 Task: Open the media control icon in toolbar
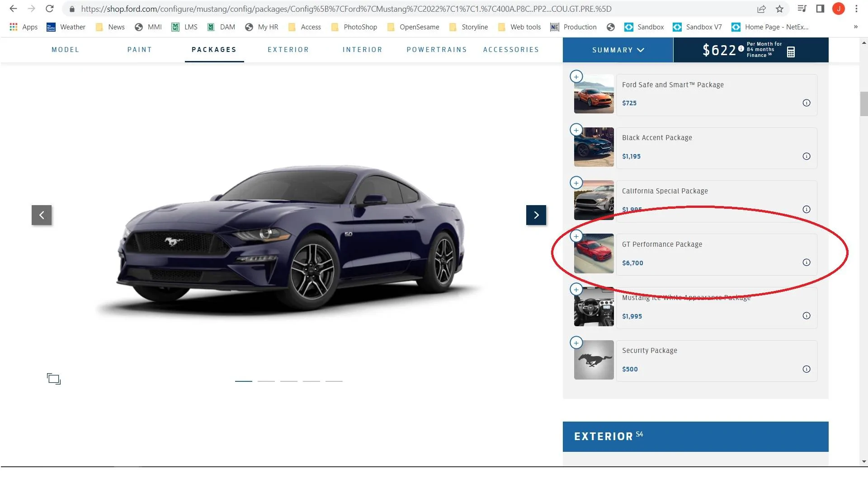pyautogui.click(x=802, y=9)
